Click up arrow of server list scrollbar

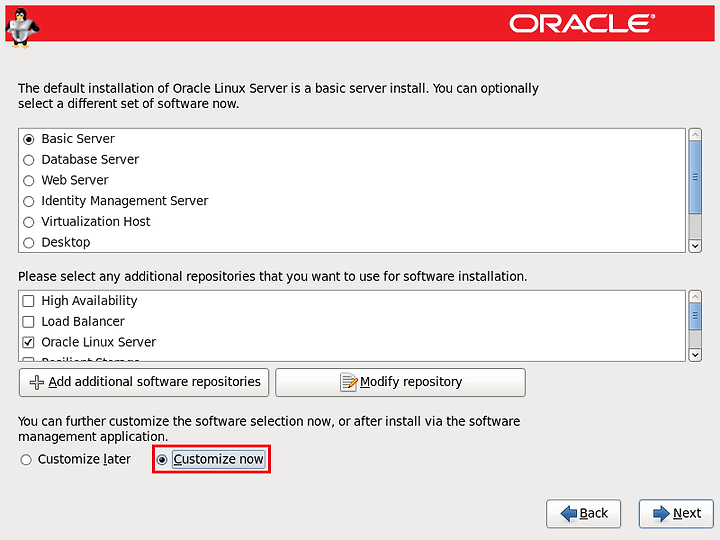(x=695, y=135)
